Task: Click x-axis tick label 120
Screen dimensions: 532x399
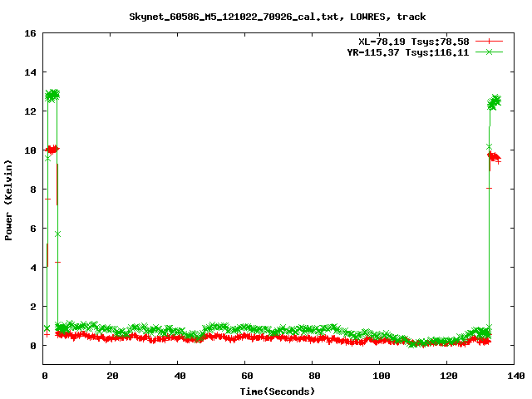Action: click(449, 376)
